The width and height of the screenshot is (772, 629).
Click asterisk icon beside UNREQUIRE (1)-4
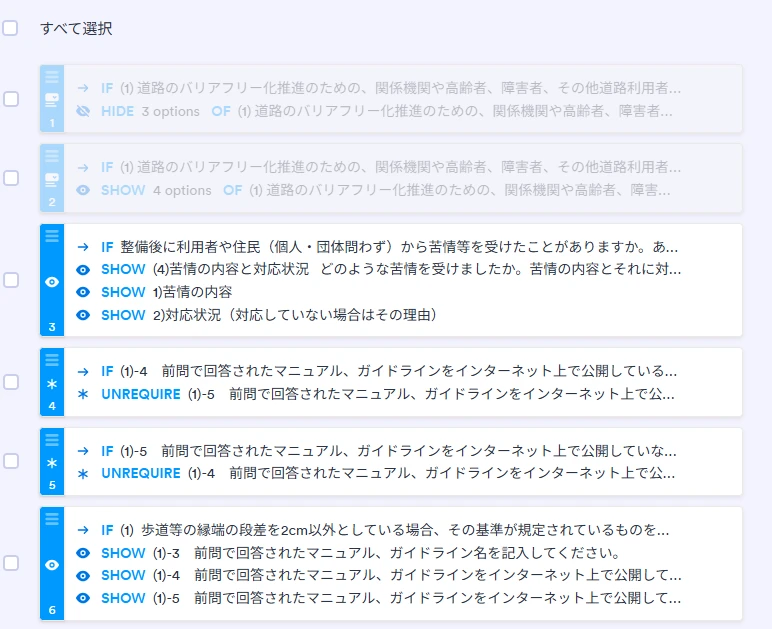83,473
